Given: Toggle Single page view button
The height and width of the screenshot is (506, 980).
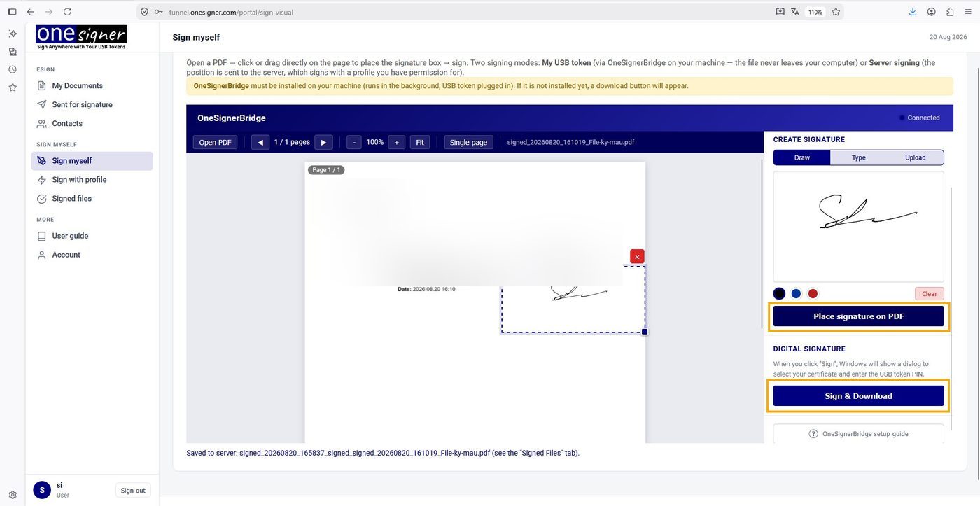Looking at the screenshot, I should 469,142.
